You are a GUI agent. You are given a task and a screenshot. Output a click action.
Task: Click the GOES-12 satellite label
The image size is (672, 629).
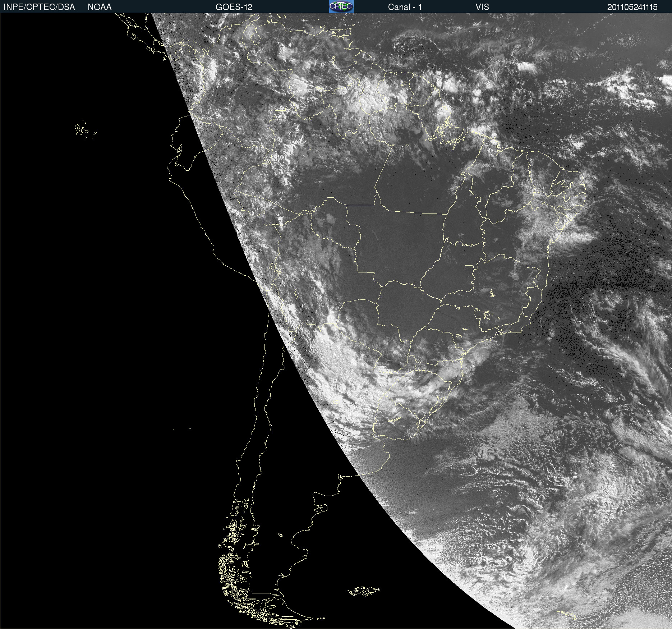[234, 7]
